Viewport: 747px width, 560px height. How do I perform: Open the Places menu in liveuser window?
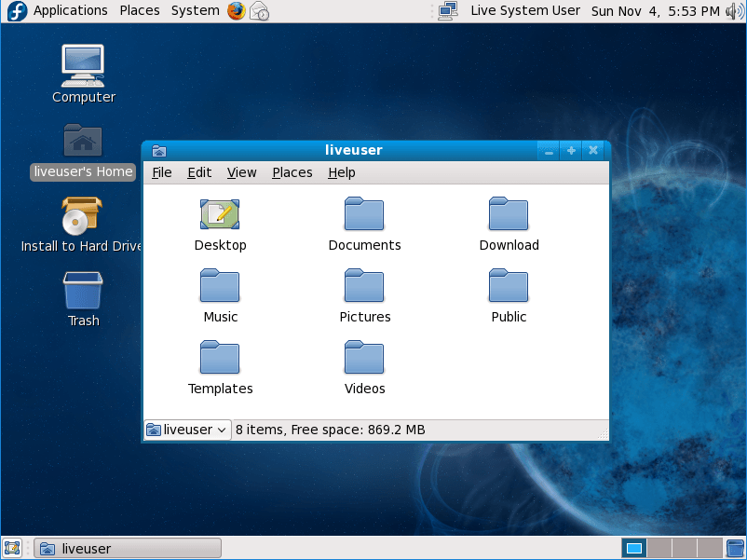(x=292, y=172)
